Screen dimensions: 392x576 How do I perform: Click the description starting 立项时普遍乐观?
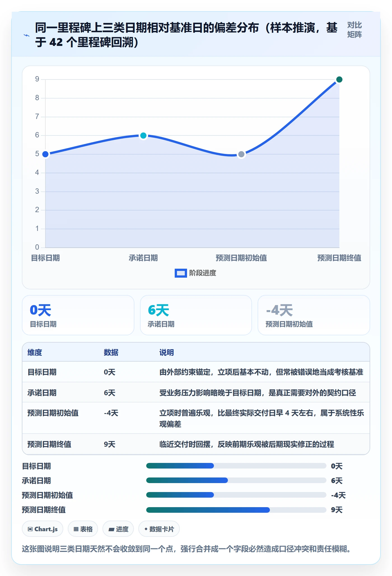[262, 418]
